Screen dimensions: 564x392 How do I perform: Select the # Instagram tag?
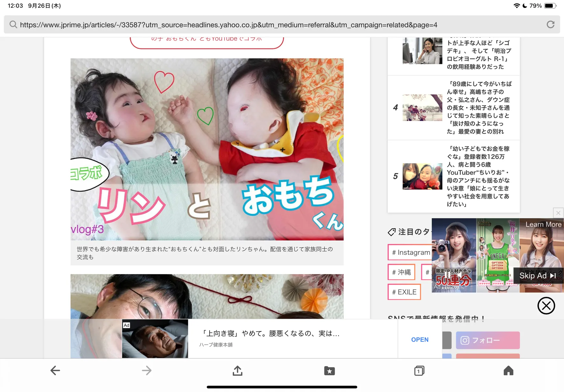pyautogui.click(x=410, y=252)
